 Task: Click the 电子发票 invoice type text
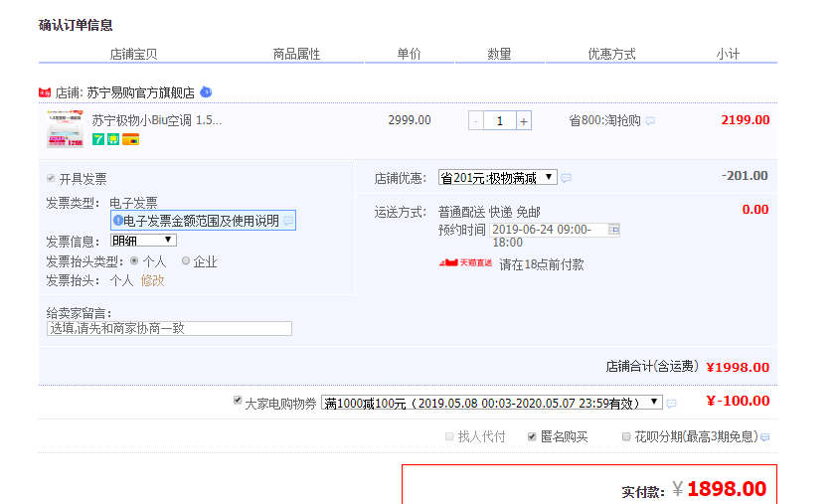click(x=133, y=203)
